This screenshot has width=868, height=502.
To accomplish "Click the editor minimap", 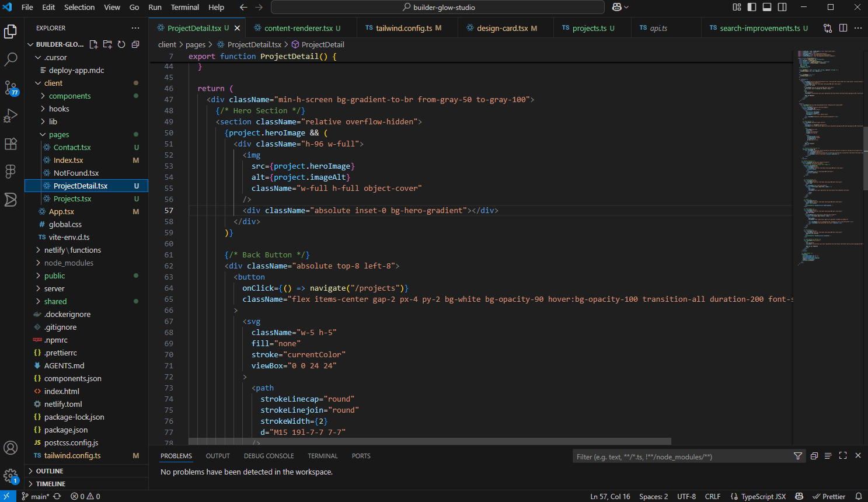I will pos(829,158).
